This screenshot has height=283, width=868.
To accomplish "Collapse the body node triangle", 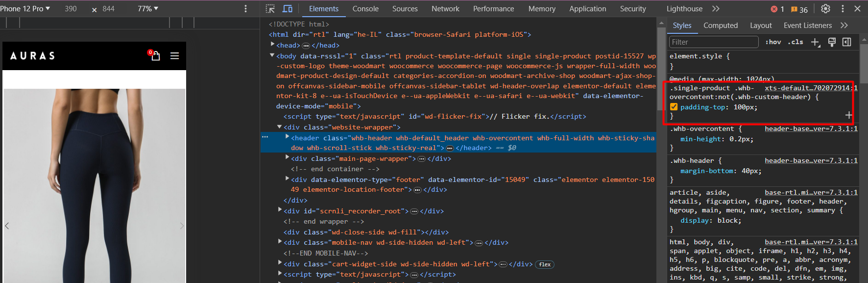I will click(x=272, y=55).
